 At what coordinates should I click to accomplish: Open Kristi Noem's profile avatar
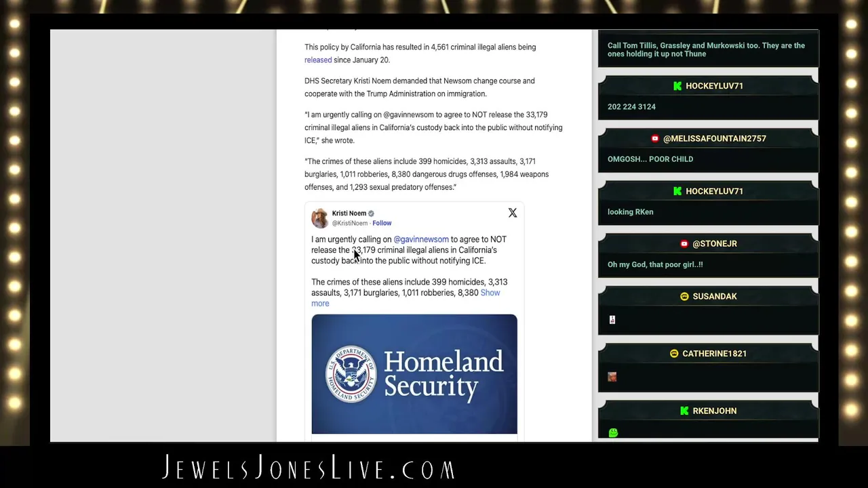tap(319, 218)
